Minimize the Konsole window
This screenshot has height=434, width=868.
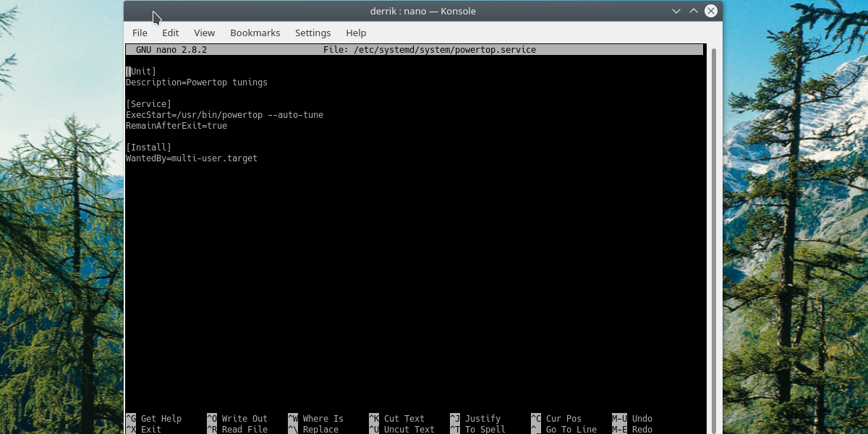(676, 11)
